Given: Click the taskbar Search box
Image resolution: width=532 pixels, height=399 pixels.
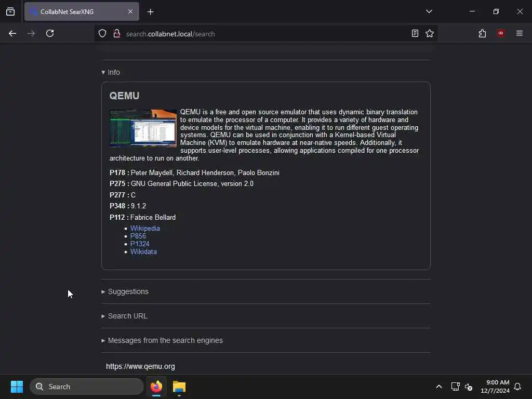Looking at the screenshot, I should [x=87, y=387].
